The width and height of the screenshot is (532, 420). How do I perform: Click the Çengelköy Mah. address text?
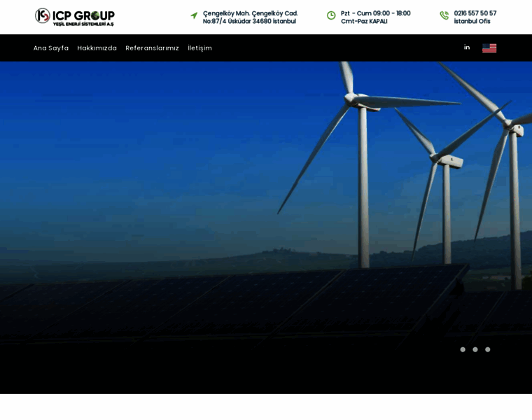(x=251, y=13)
